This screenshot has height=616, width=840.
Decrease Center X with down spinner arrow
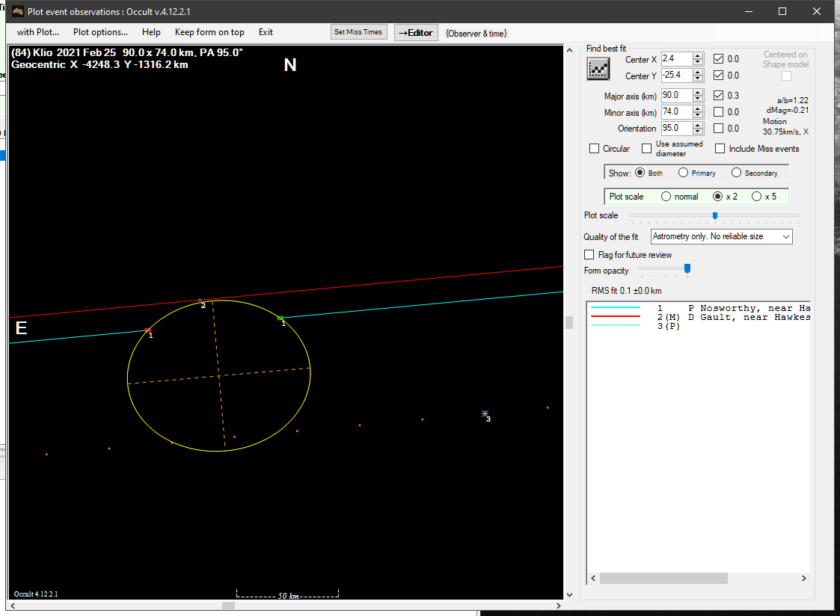pos(697,62)
